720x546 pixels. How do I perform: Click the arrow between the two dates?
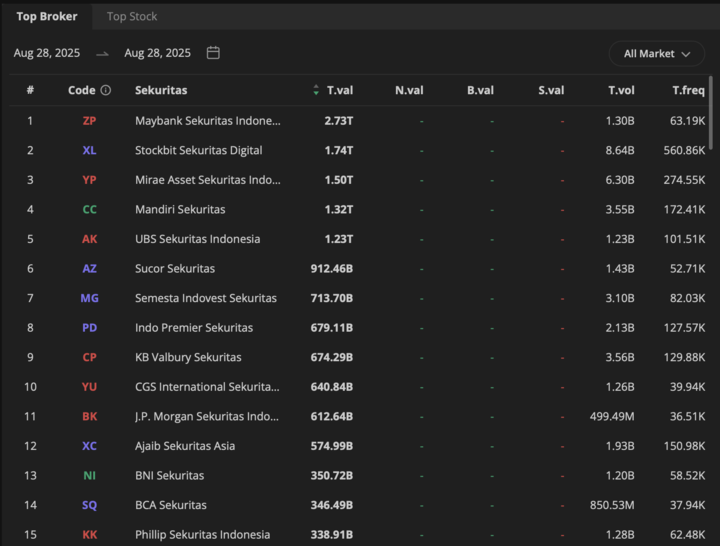pyautogui.click(x=102, y=53)
